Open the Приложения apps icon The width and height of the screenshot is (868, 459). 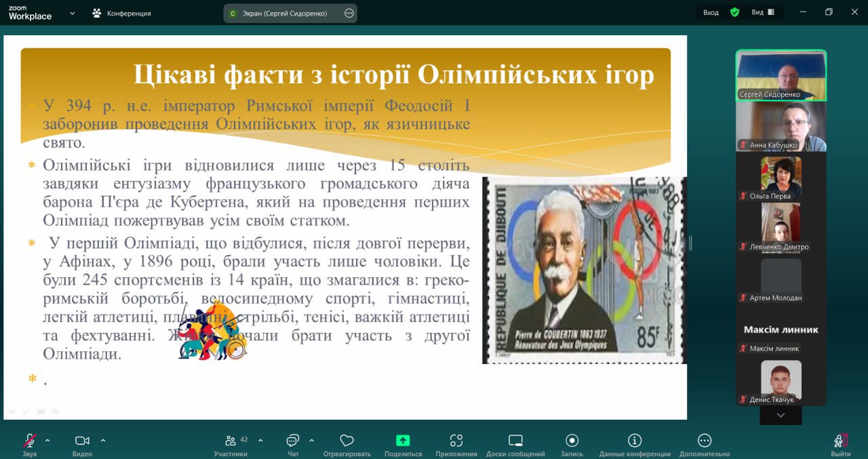[456, 441]
